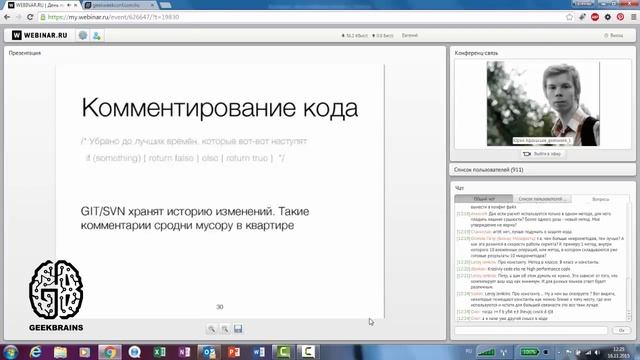Click the invite participant icon
Image resolution: width=640 pixels, height=360 pixels.
pyautogui.click(x=97, y=36)
